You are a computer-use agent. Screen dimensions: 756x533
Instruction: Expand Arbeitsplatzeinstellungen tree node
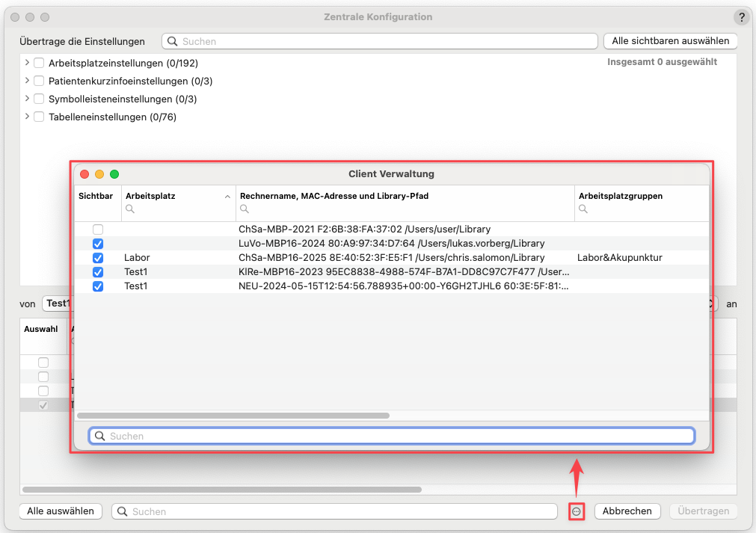point(27,62)
